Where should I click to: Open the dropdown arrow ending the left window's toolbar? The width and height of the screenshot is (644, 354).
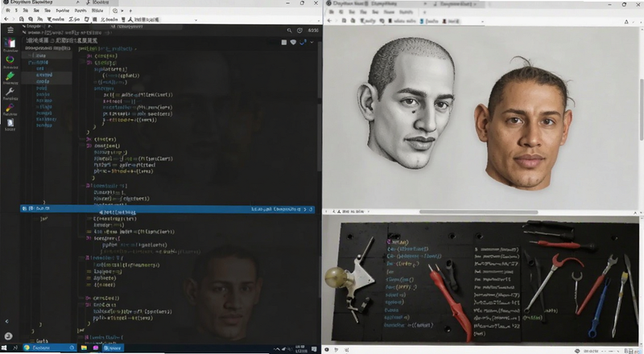point(196,20)
